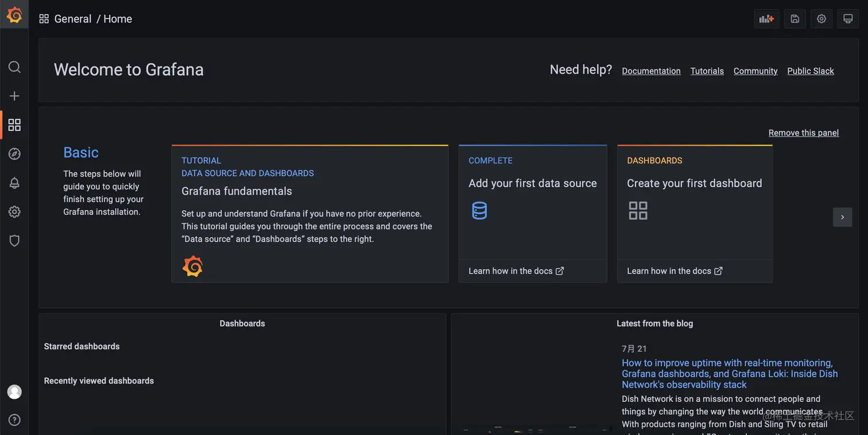Open the Dish Network uptime blog post
The height and width of the screenshot is (435, 868).
click(730, 374)
